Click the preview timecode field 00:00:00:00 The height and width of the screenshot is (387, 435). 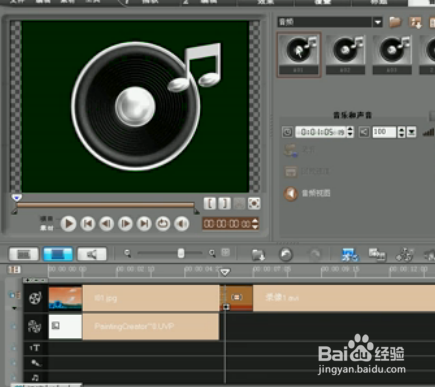click(227, 224)
